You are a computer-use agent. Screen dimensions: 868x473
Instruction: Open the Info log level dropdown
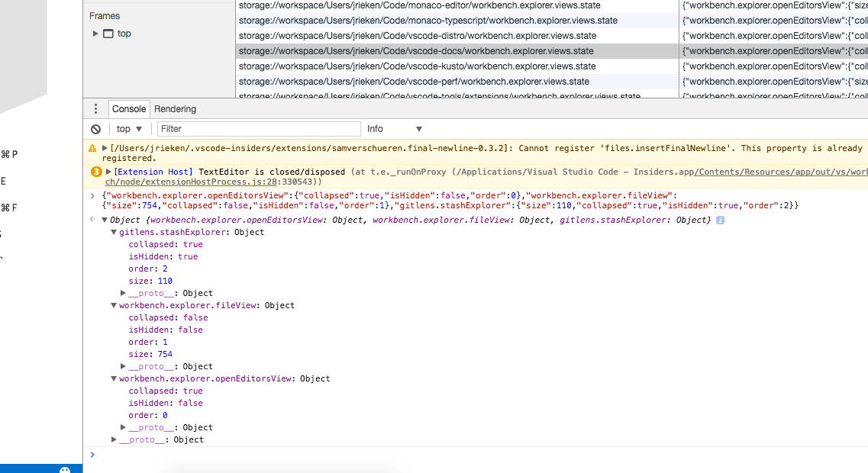click(394, 129)
